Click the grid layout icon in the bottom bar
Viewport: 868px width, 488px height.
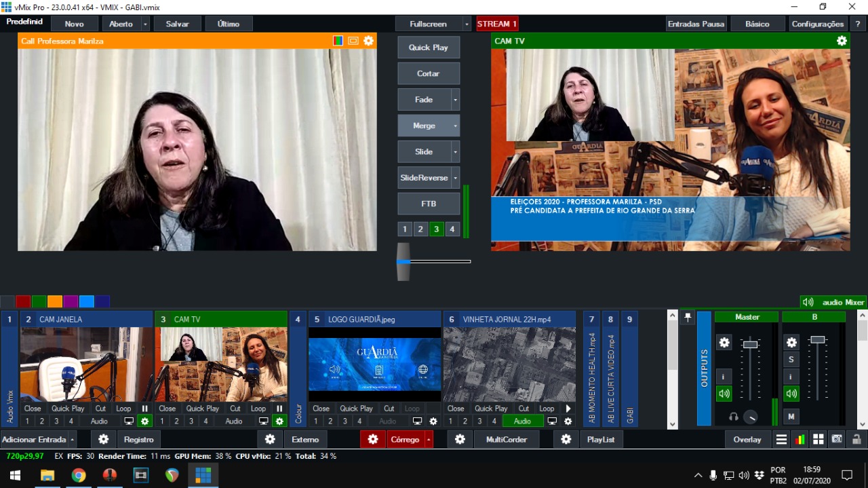[818, 440]
